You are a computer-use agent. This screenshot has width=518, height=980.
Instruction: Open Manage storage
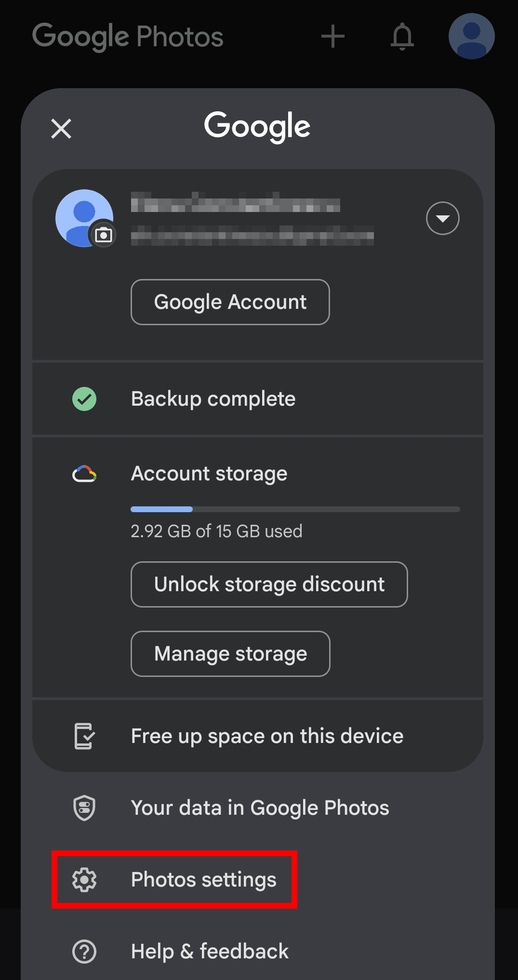pos(230,654)
